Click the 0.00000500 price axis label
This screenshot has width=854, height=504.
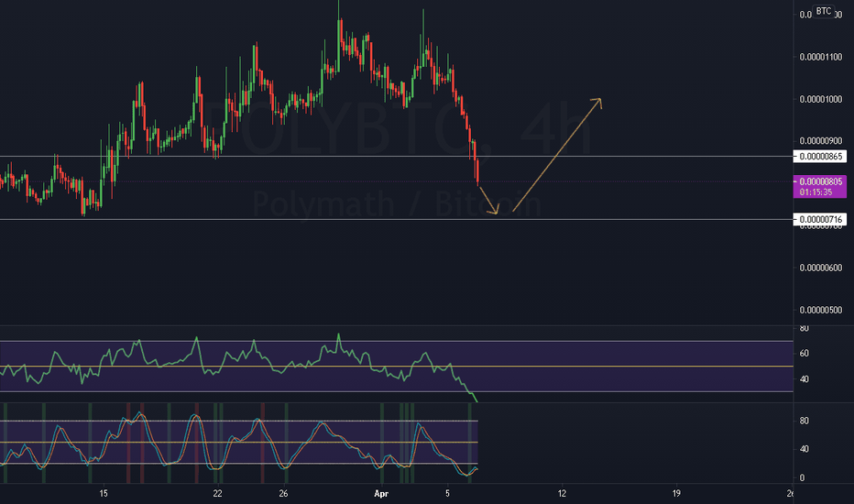820,310
